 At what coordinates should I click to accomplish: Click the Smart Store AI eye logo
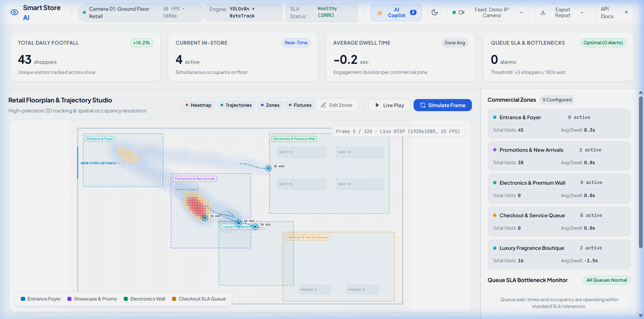point(14,12)
